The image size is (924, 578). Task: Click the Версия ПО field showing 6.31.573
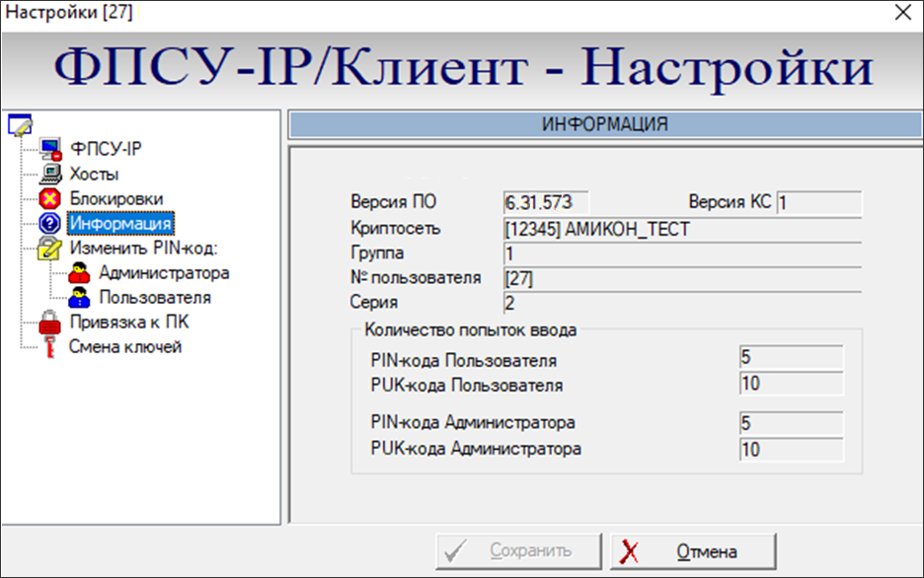[545, 203]
